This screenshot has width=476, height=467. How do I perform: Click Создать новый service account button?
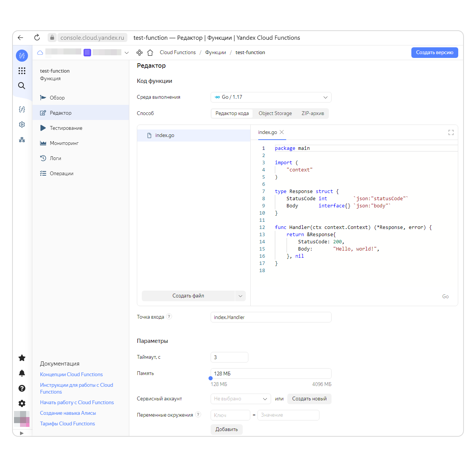(309, 399)
